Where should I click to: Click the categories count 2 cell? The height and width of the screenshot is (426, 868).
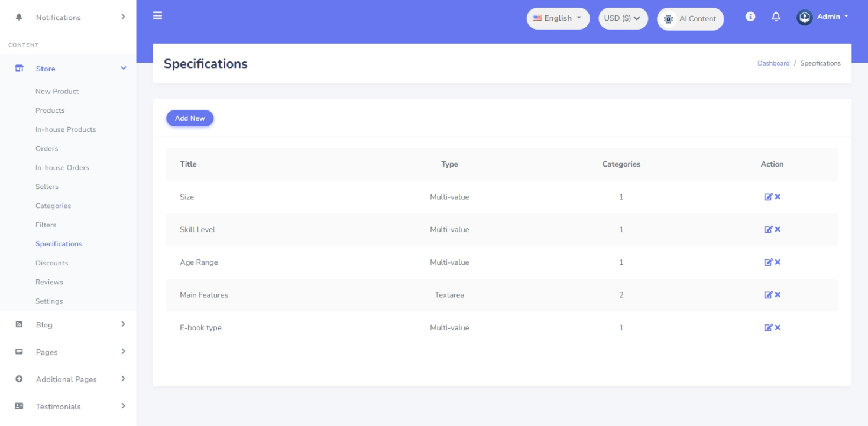click(621, 295)
